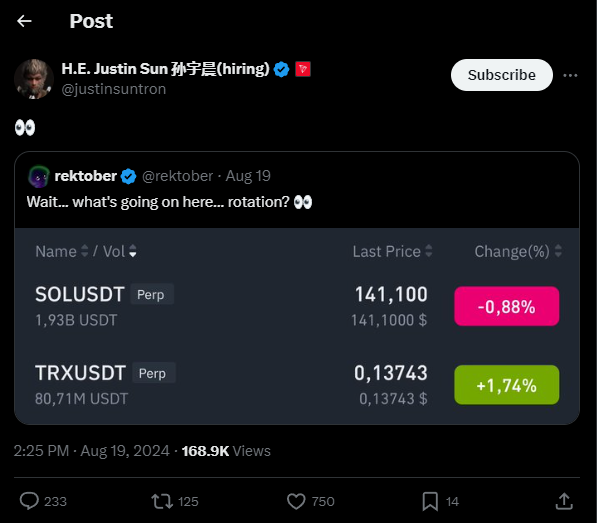Click Justin Sun's verified badge
Image resolution: width=597 pixels, height=523 pixels.
point(281,69)
